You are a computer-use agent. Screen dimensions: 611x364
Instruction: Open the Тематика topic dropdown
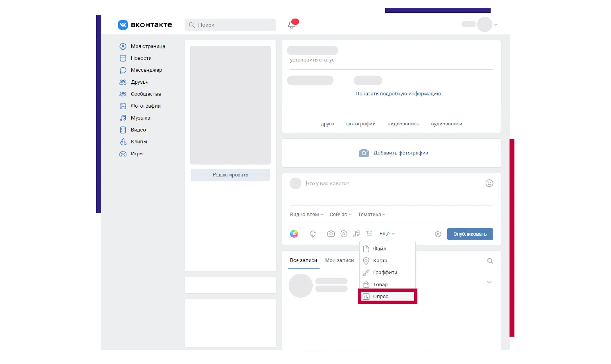371,214
